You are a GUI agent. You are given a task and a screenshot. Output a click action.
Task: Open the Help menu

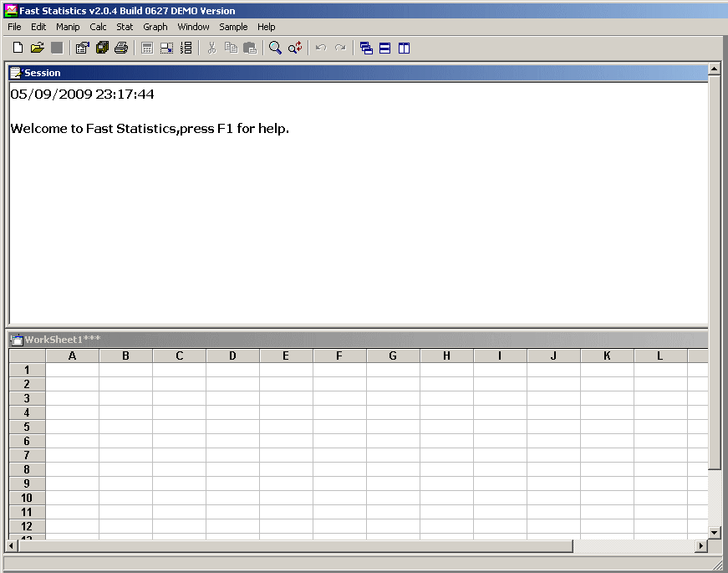coord(267,27)
